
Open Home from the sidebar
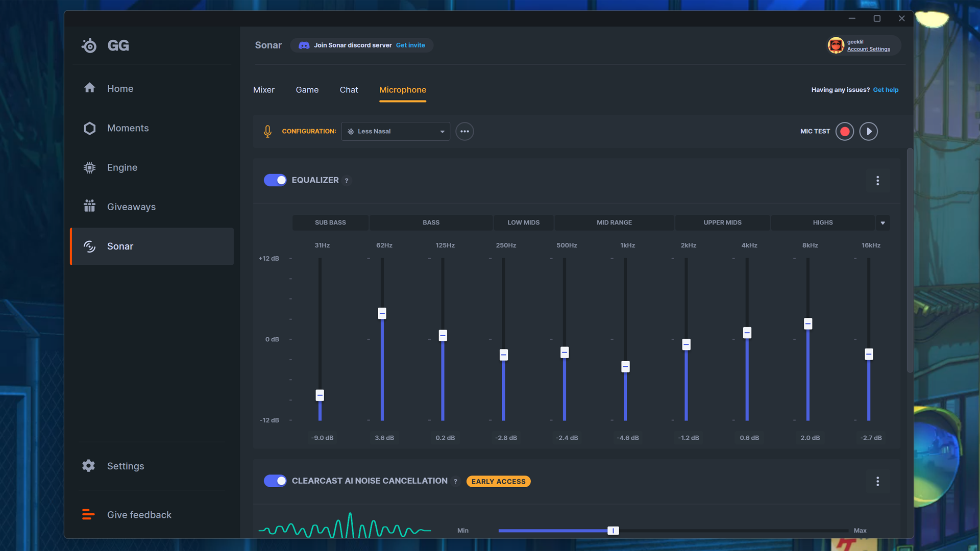(152, 88)
